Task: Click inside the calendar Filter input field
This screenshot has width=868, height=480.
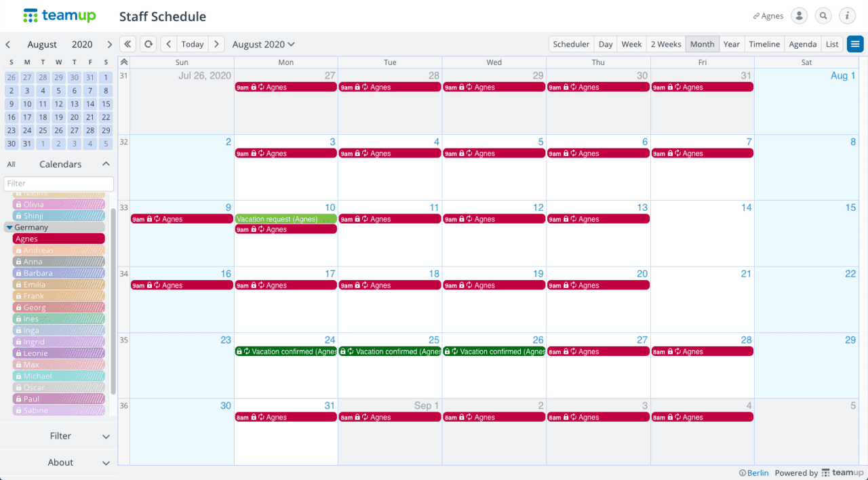Action: [x=58, y=183]
